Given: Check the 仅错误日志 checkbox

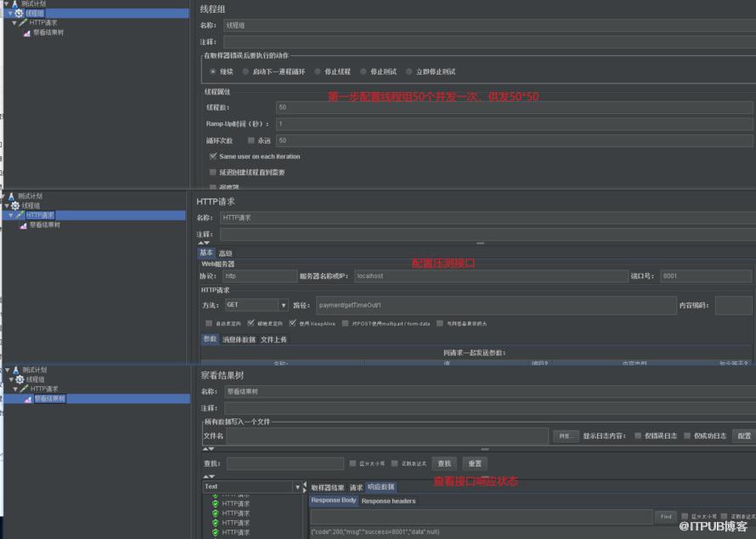Looking at the screenshot, I should tap(638, 436).
